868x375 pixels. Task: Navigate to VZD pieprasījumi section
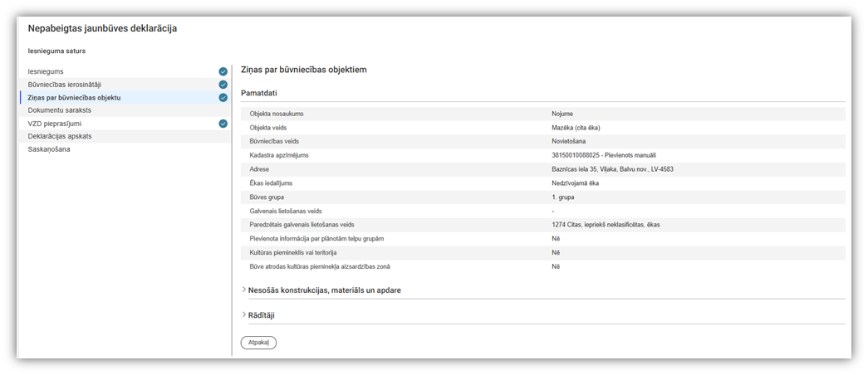pos(55,124)
